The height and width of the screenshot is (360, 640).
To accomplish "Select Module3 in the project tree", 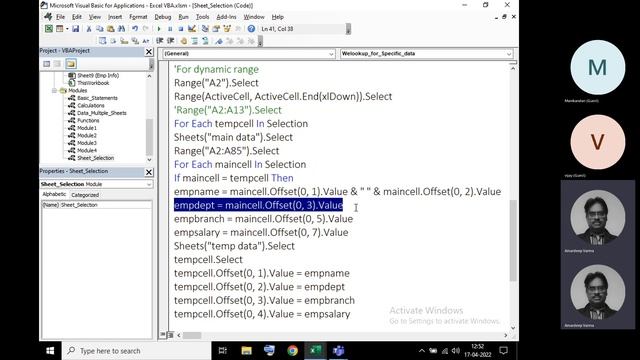I will [x=87, y=143].
